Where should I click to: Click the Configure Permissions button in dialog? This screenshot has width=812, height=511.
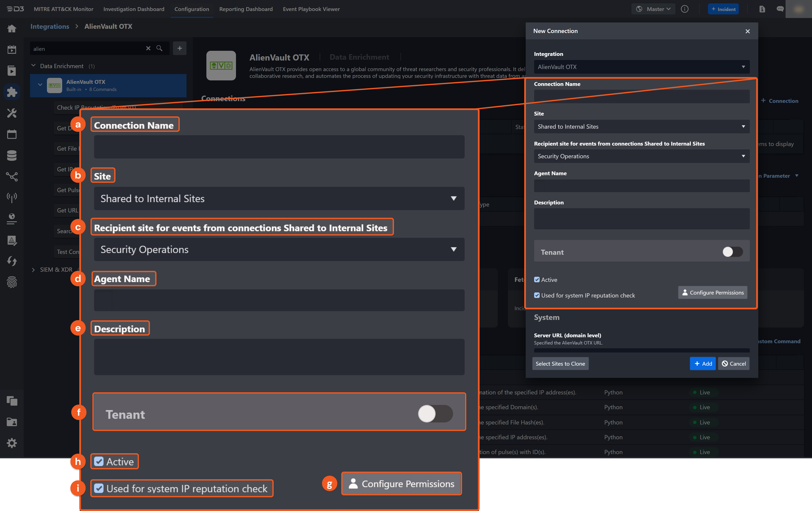713,293
